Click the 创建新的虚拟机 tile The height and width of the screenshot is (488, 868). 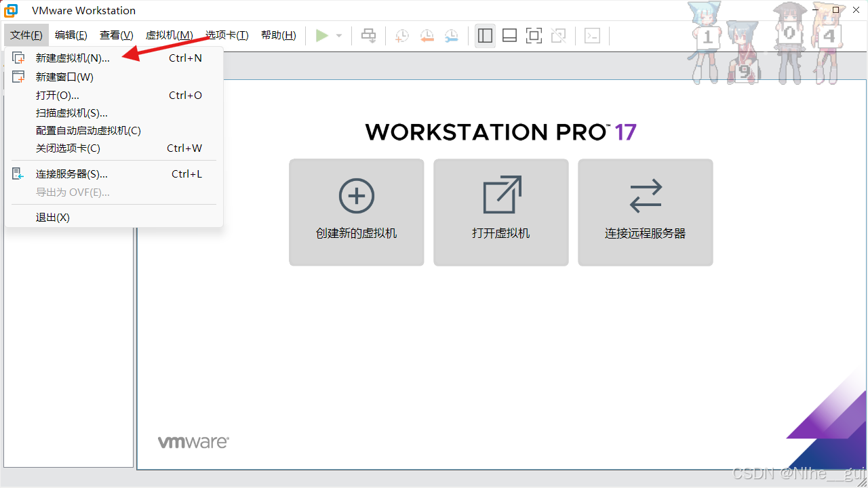pos(357,213)
